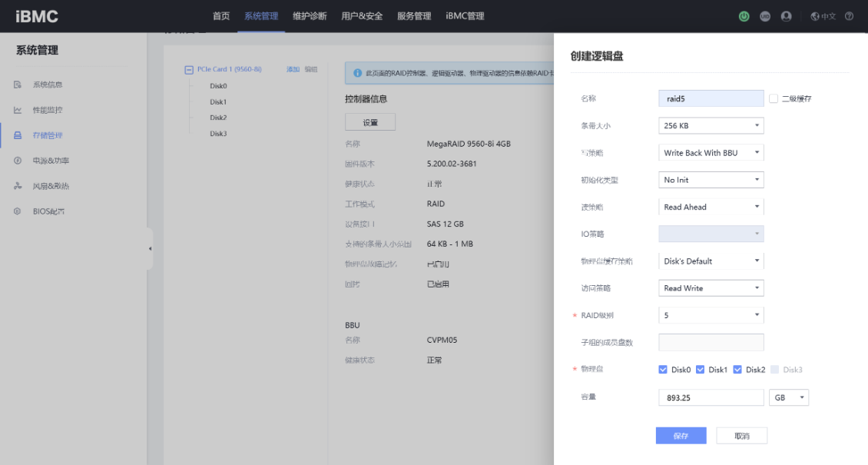Click the info icon in the notice banner
Image resolution: width=868 pixels, height=465 pixels.
pyautogui.click(x=358, y=73)
